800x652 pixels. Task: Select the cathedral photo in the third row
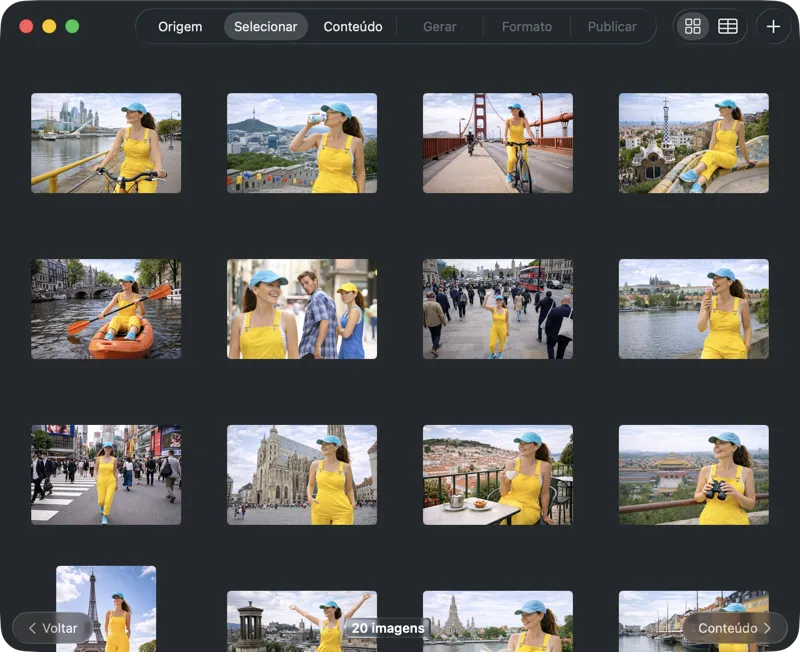click(x=302, y=474)
